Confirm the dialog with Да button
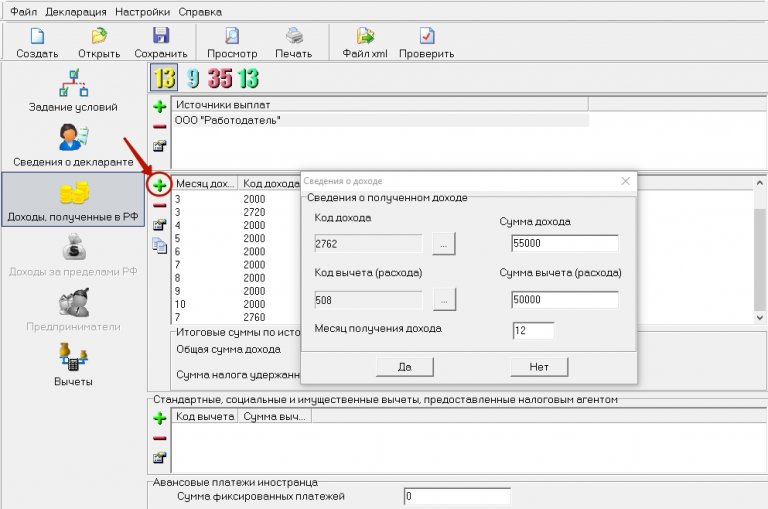Screen dimensions: 768x509 click(x=404, y=367)
